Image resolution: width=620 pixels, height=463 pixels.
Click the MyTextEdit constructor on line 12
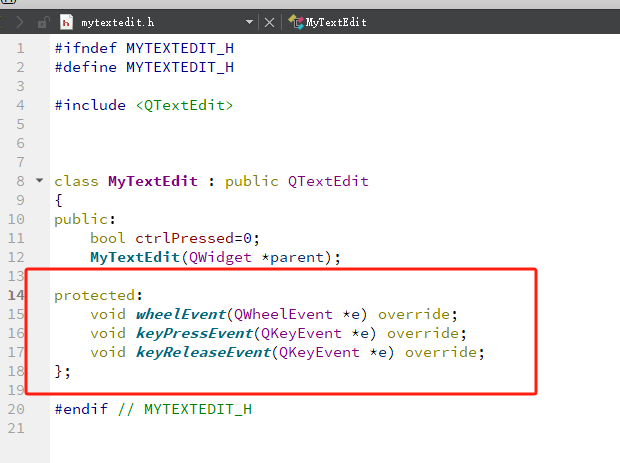(x=135, y=257)
